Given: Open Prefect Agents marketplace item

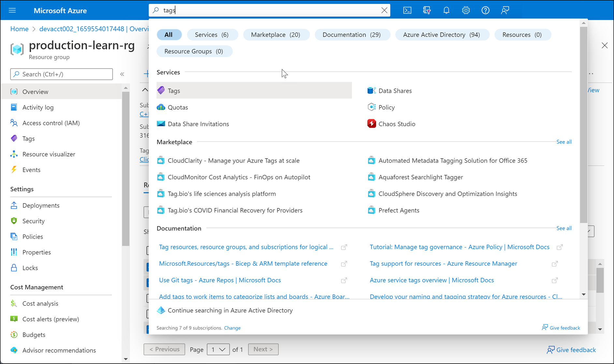Looking at the screenshot, I should point(393,210).
